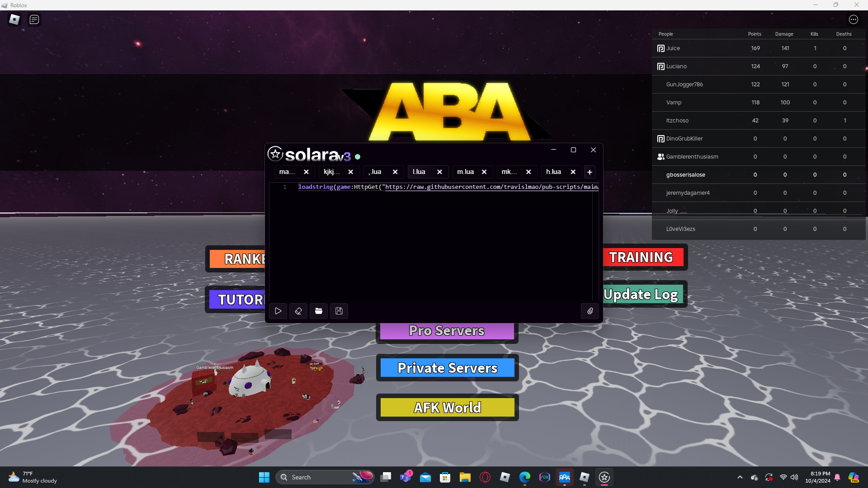Close the l.lua tab
Screen dimensions: 868x488
pyautogui.click(x=439, y=172)
